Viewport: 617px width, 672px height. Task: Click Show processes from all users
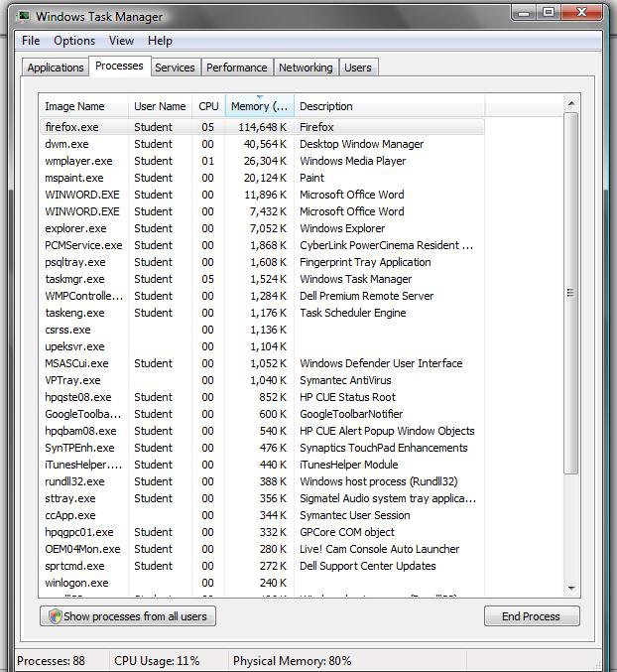[128, 615]
